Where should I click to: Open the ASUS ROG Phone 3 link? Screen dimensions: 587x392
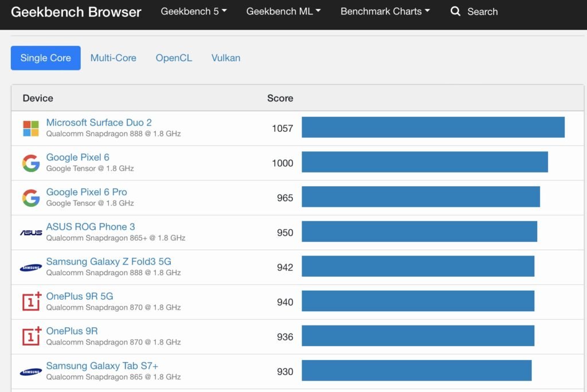90,226
